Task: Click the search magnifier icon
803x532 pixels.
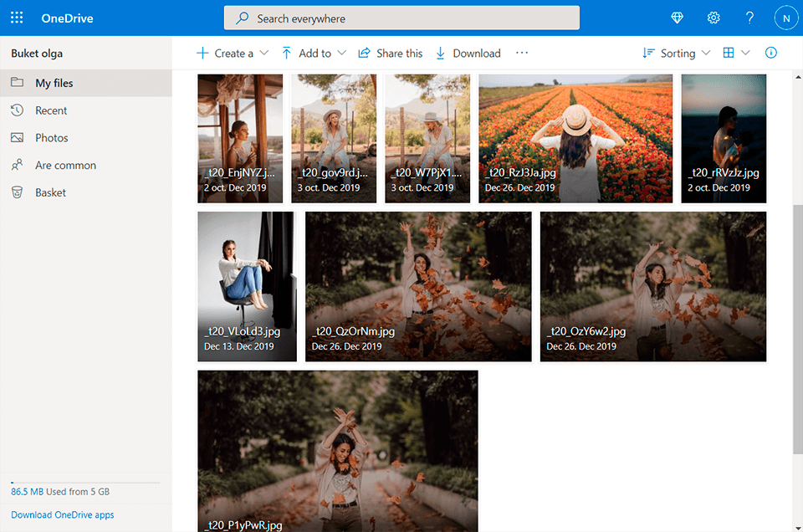Action: (x=242, y=18)
